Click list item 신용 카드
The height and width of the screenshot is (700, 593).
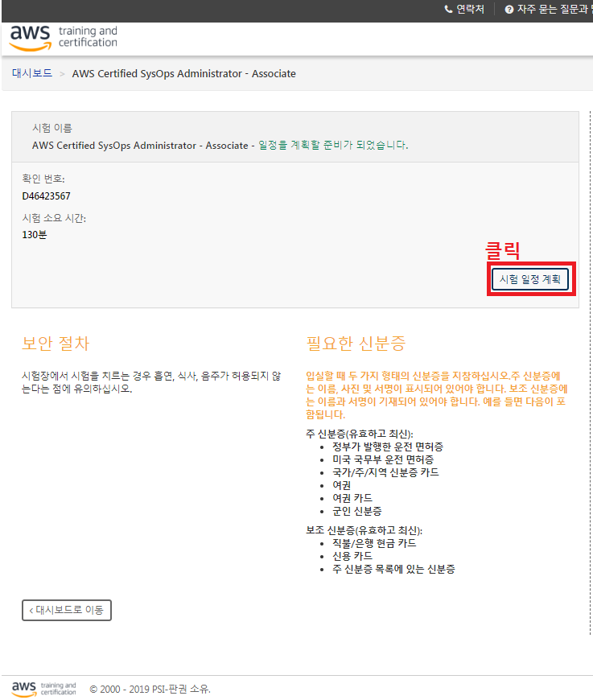point(352,556)
